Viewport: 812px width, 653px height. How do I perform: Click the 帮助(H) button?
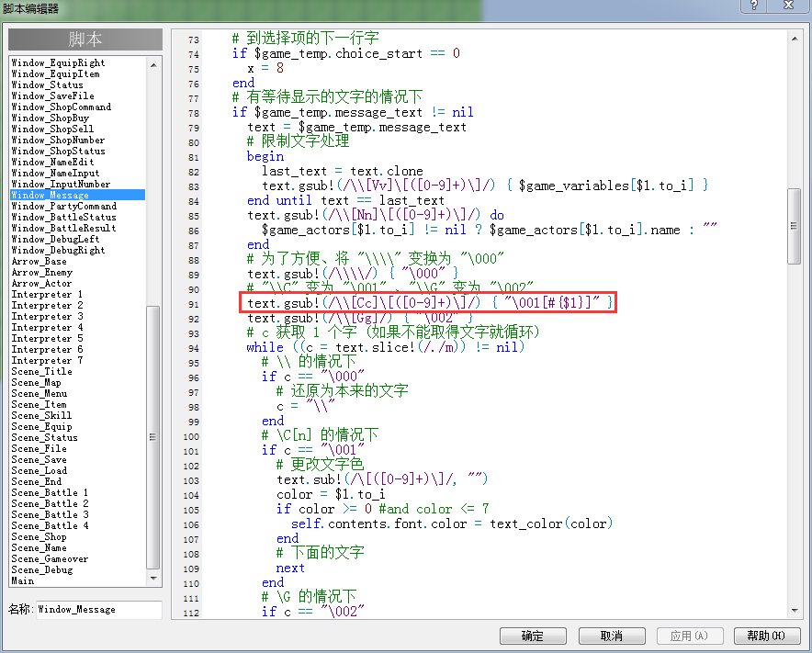[767, 636]
